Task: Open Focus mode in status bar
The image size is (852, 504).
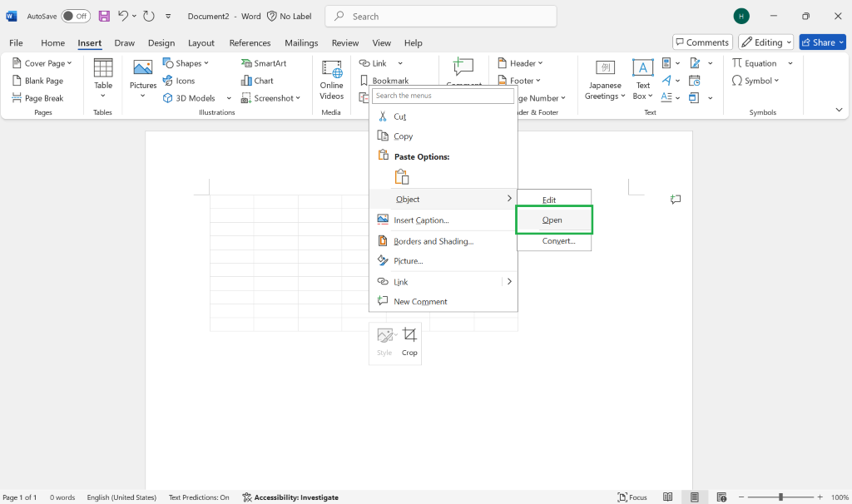Action: click(x=632, y=497)
